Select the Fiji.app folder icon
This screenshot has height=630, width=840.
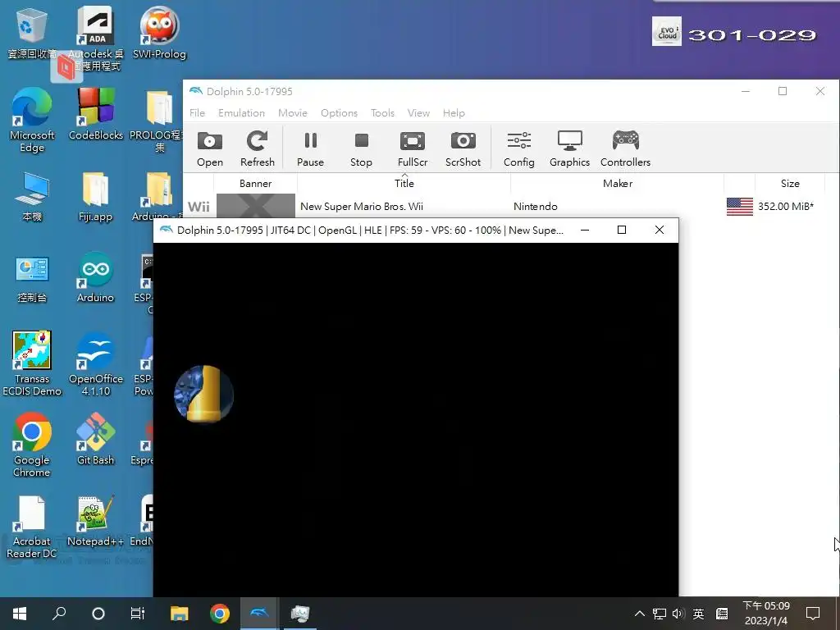pyautogui.click(x=95, y=197)
